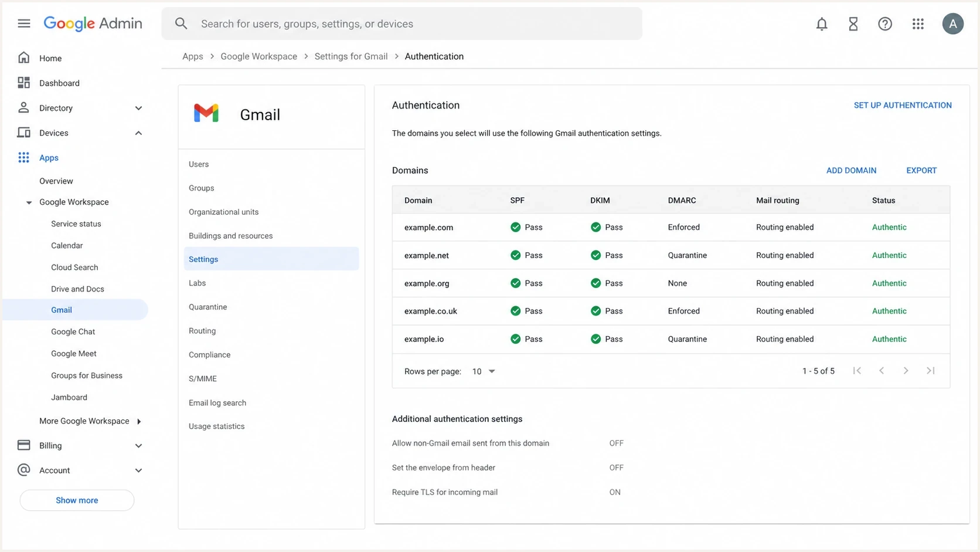Click the EXPORT button
Screen dimensions: 980x552
coord(921,170)
